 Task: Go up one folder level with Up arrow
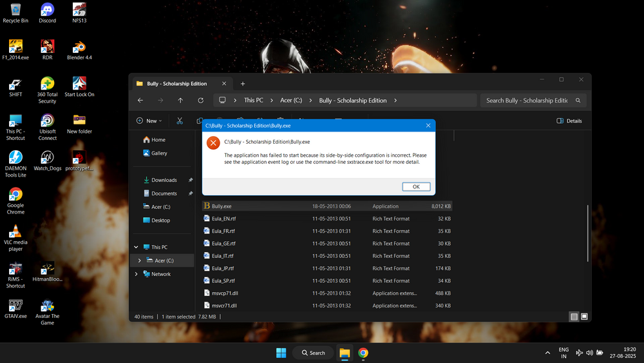click(180, 101)
